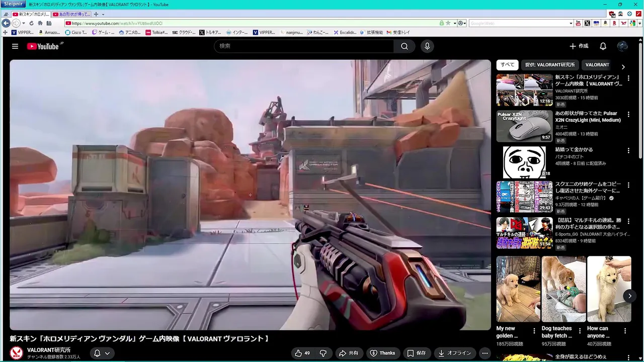Go to the browser home page icon

(40, 23)
